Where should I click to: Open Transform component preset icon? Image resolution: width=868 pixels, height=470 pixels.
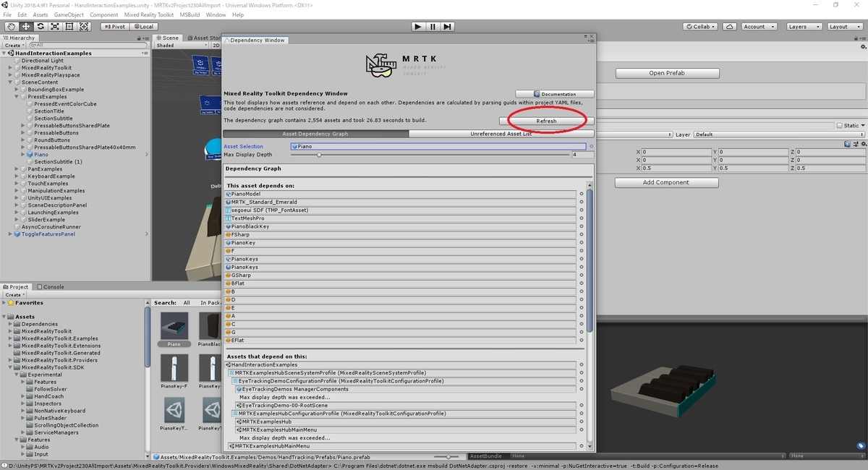[855, 144]
